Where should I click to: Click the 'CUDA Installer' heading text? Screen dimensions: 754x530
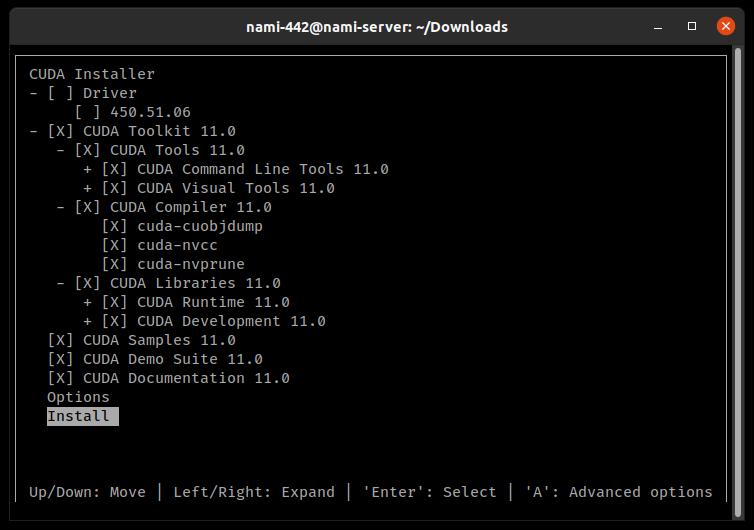[92, 74]
